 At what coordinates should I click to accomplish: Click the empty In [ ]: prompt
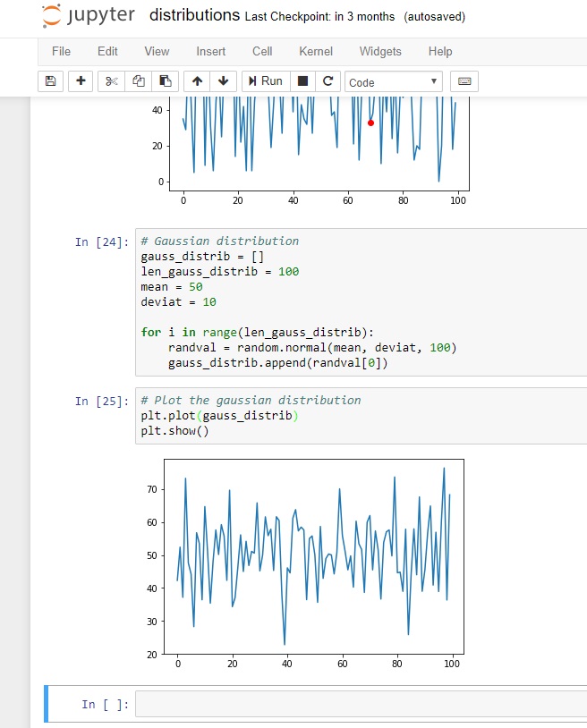[x=106, y=705]
